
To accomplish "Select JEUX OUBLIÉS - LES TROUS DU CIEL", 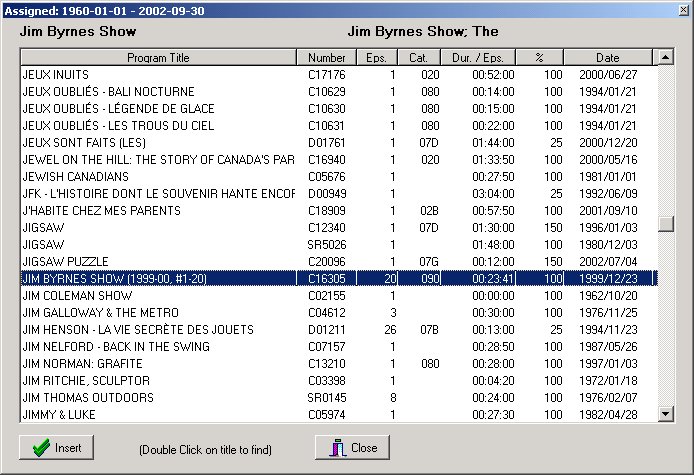I will (x=339, y=125).
